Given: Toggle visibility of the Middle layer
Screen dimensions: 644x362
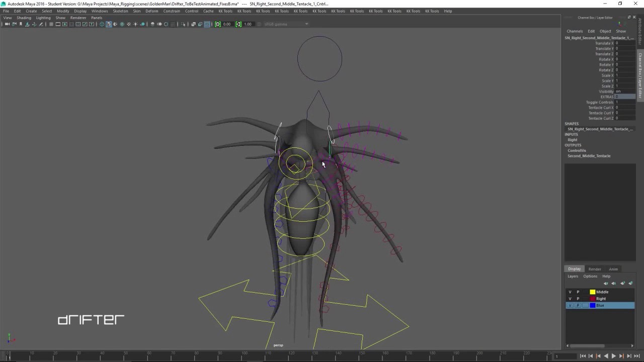Looking at the screenshot, I should [x=570, y=292].
